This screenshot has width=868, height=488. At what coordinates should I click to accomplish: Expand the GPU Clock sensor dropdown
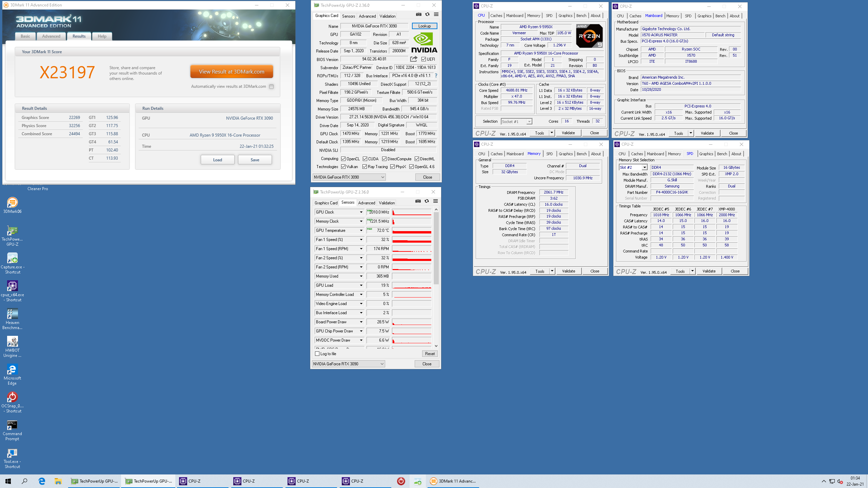(361, 212)
